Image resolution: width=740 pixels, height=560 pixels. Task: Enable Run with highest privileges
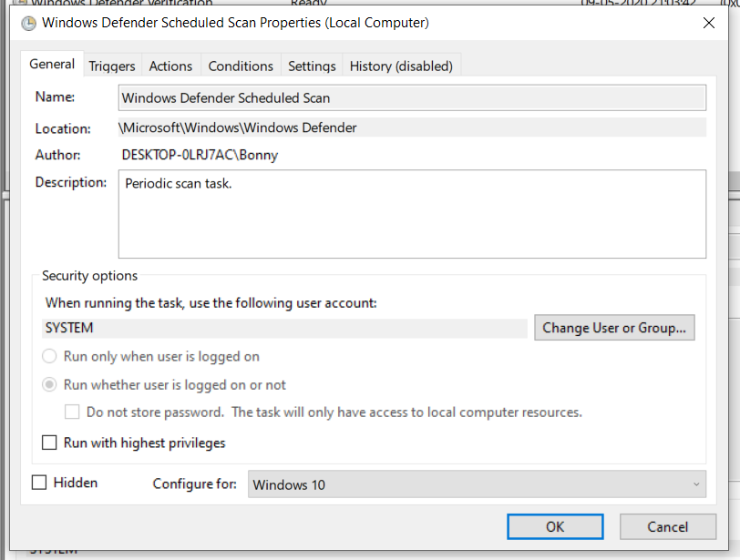pos(50,443)
